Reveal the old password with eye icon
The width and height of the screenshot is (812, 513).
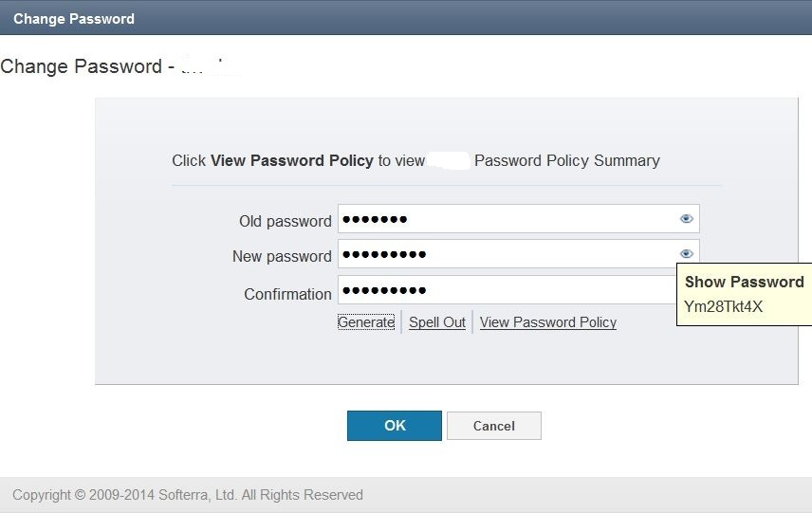686,219
